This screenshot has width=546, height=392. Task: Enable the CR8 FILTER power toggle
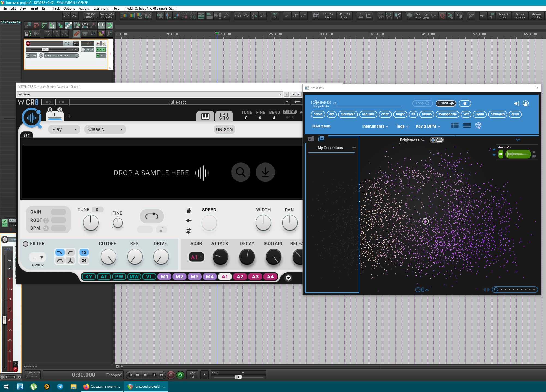(25, 244)
